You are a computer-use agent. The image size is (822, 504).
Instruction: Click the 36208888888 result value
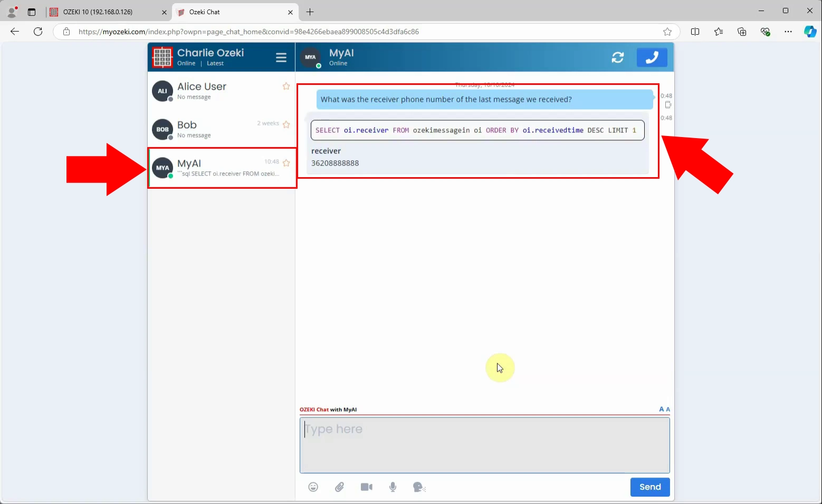335,163
